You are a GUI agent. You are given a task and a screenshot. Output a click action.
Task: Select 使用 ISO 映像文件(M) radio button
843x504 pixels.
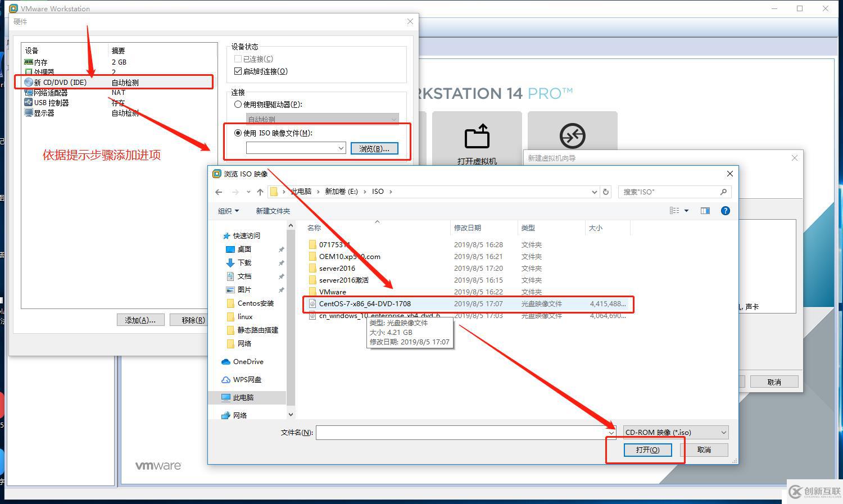pos(238,133)
